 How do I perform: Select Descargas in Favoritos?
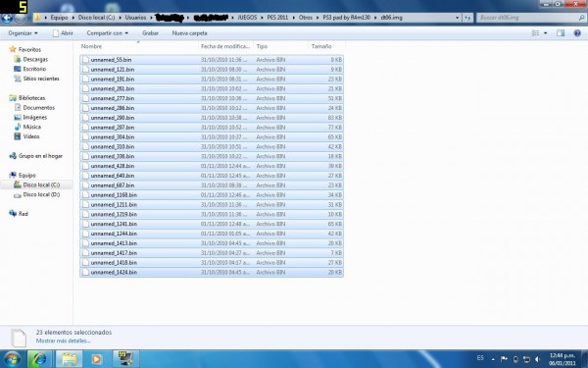tap(35, 59)
